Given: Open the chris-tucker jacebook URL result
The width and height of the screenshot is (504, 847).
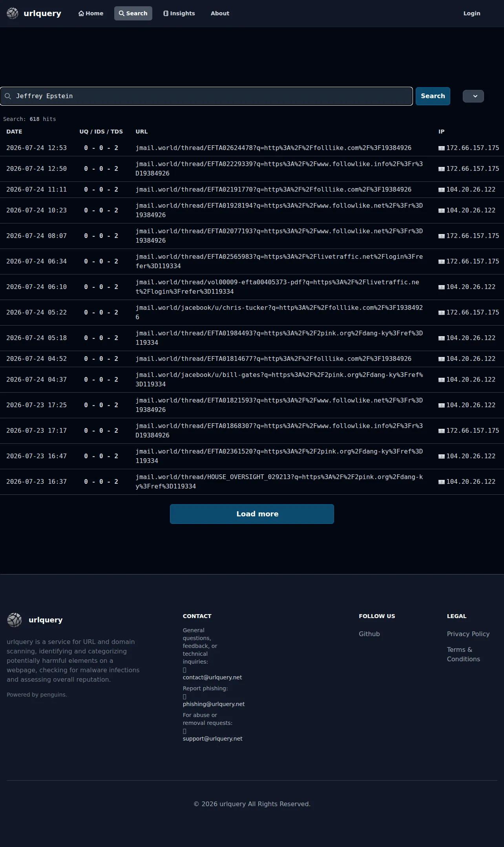Looking at the screenshot, I should coord(279,313).
